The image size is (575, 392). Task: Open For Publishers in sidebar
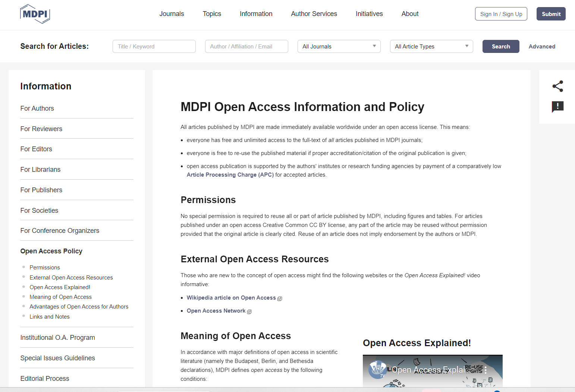(41, 190)
